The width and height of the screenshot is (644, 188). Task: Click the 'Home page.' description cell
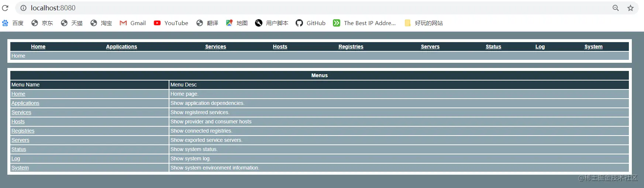[x=399, y=94]
